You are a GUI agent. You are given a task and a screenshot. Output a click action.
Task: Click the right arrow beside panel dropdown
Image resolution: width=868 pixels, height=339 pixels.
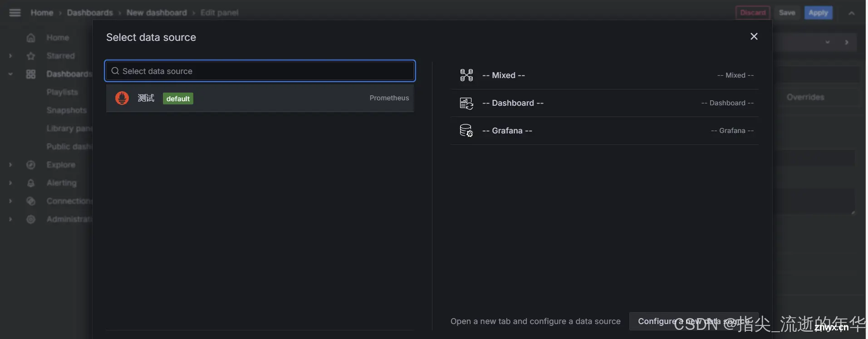(x=847, y=42)
